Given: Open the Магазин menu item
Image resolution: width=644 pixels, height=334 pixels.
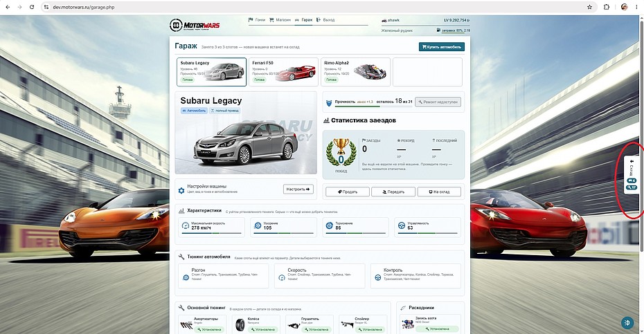Looking at the screenshot, I should pos(280,19).
